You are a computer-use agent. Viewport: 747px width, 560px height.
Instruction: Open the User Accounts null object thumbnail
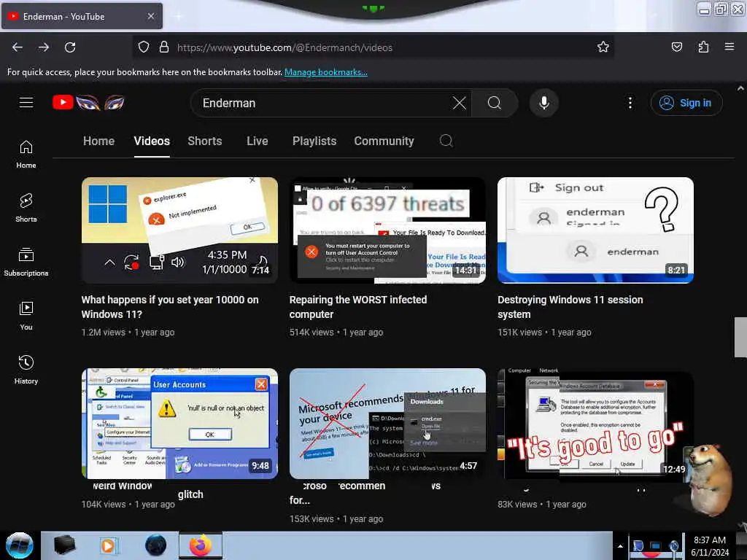pos(179,424)
